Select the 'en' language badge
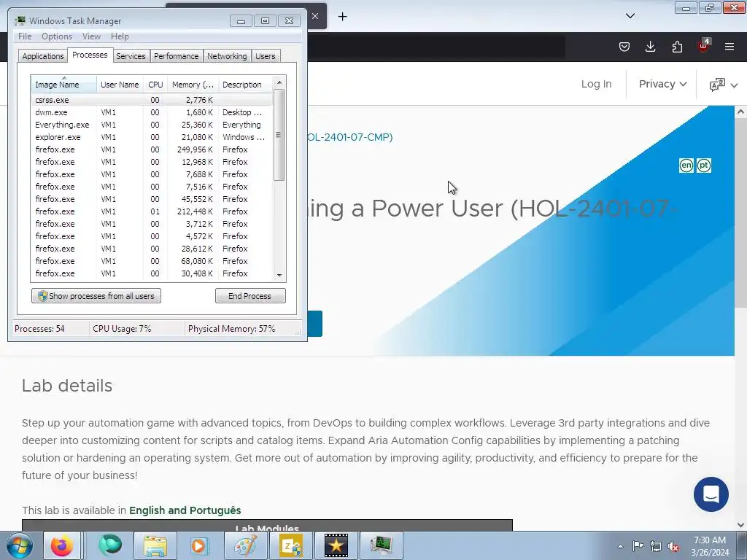 (686, 166)
